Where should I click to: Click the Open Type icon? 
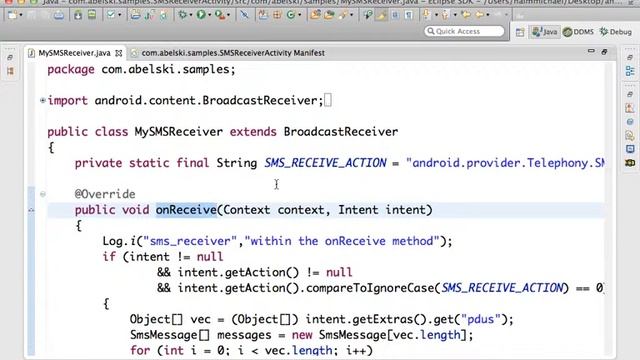point(315,15)
